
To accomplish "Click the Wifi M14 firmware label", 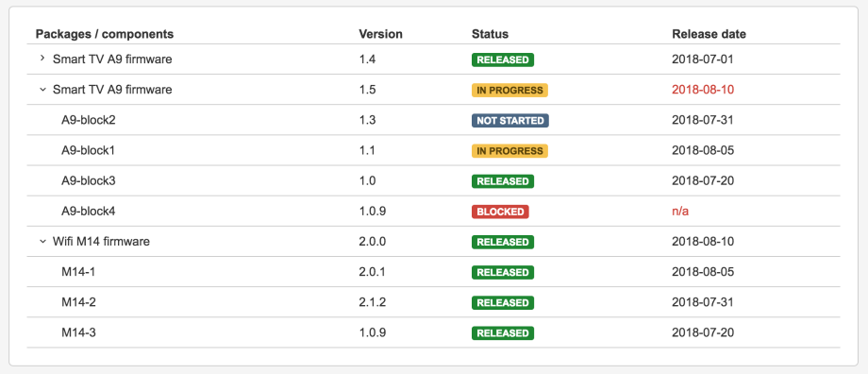I will (x=101, y=242).
